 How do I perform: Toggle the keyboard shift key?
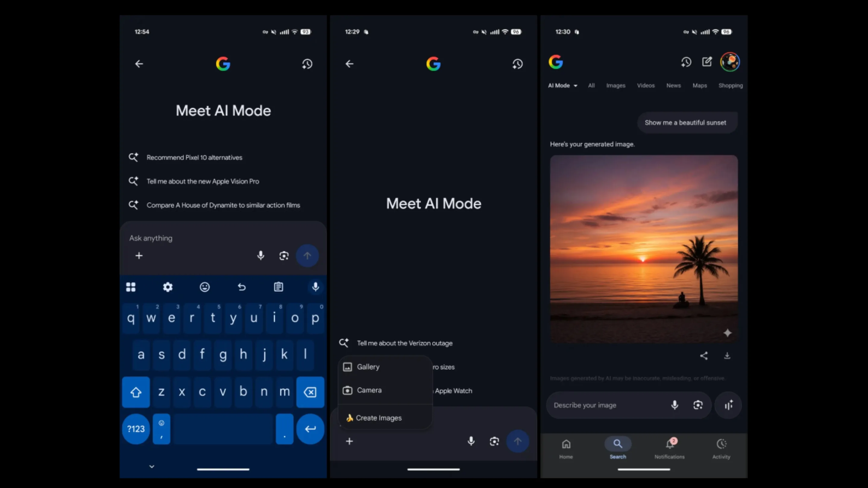pos(136,392)
